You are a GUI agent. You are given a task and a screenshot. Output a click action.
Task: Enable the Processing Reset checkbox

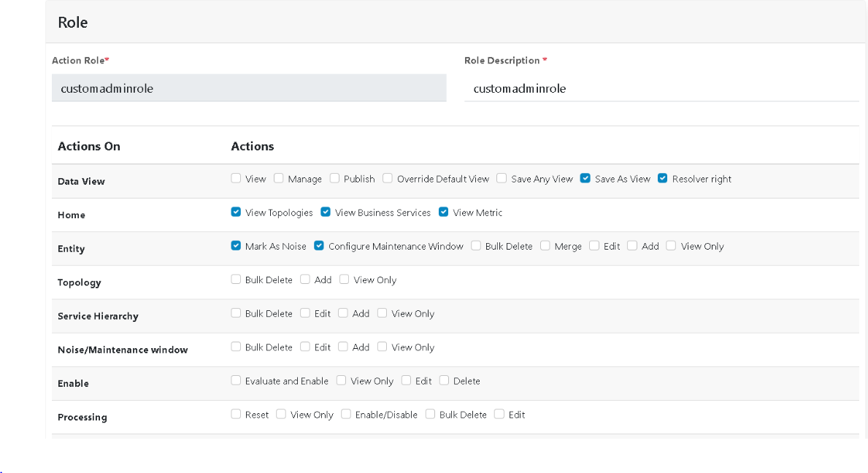pyautogui.click(x=236, y=414)
